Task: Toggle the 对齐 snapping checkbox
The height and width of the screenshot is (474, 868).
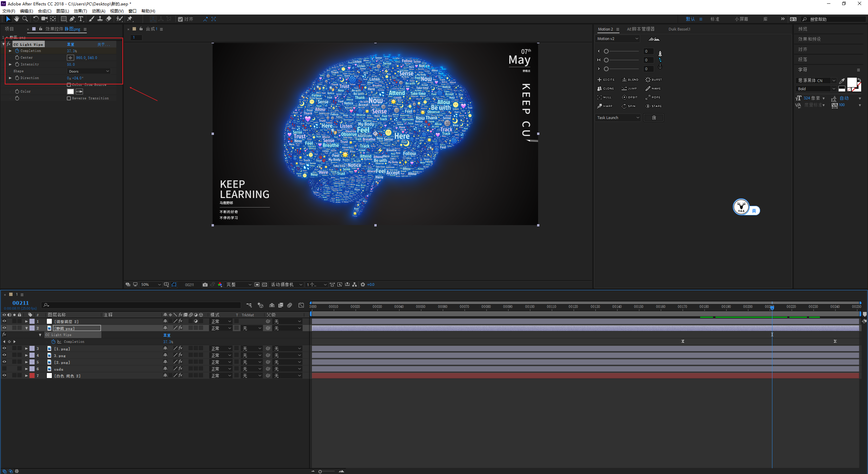Action: pyautogui.click(x=180, y=19)
